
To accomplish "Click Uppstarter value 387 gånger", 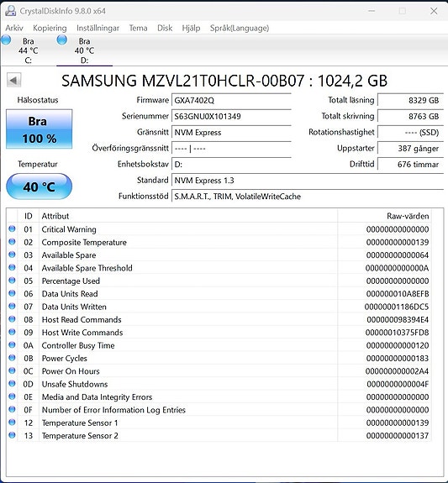I will point(410,148).
